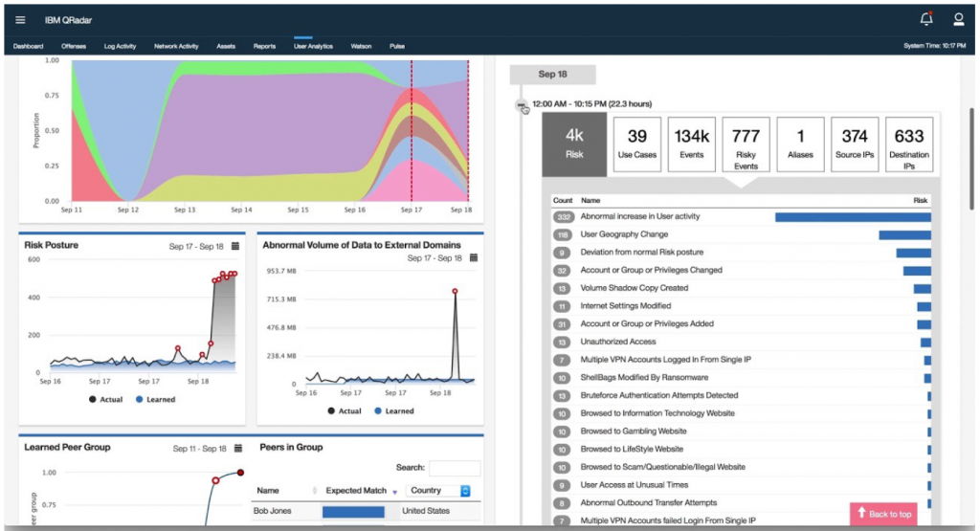This screenshot has height=531, width=980.
Task: Open the Network Activity tab
Action: click(x=176, y=46)
